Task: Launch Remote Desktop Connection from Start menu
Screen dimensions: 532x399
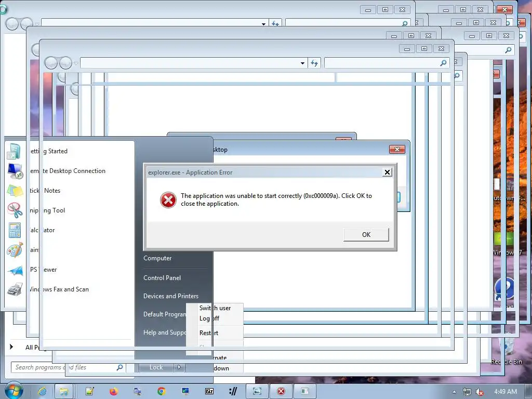Action: pyautogui.click(x=68, y=171)
